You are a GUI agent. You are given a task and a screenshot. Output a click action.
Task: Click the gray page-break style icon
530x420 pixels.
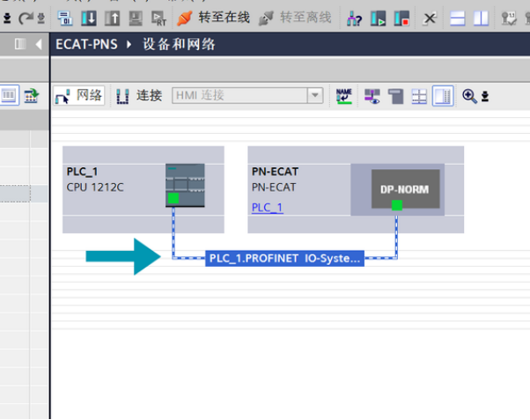coord(396,96)
